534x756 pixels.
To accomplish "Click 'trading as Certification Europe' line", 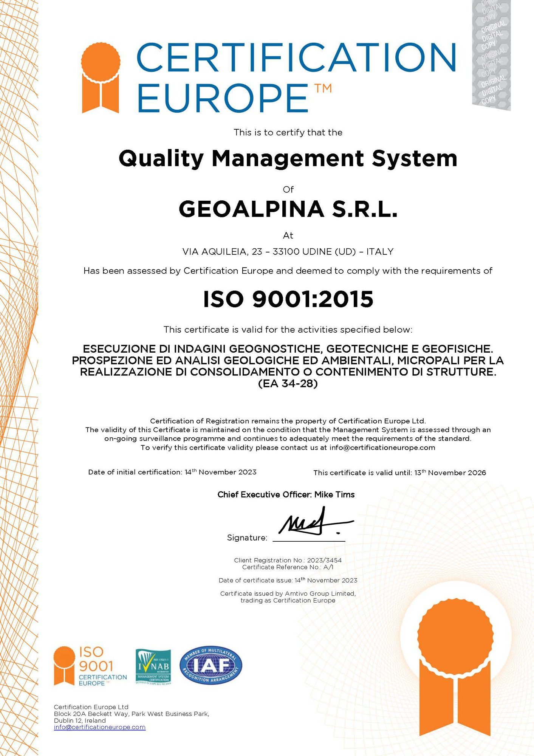I will pos(288,600).
